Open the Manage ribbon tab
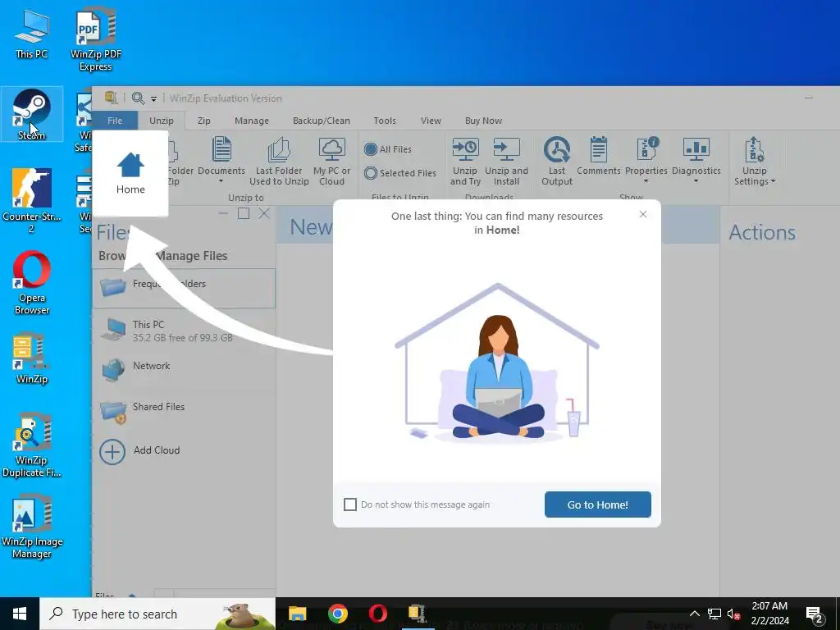The image size is (840, 630). coord(252,121)
